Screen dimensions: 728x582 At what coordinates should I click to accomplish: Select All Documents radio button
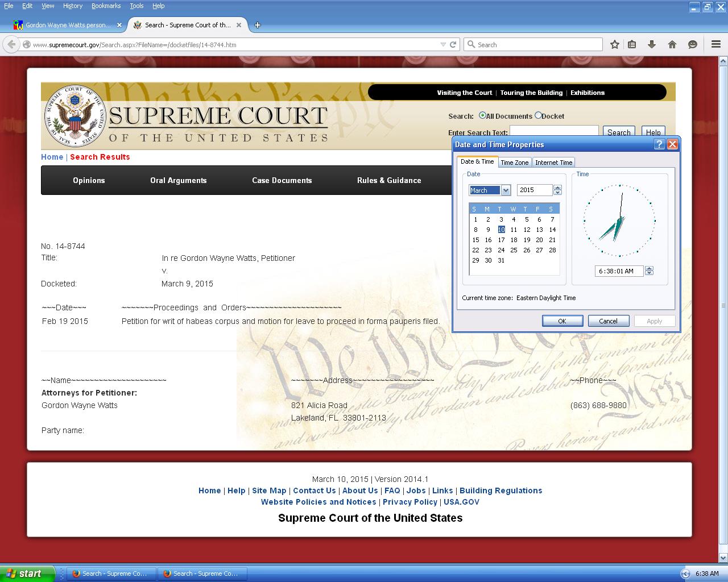pyautogui.click(x=482, y=115)
